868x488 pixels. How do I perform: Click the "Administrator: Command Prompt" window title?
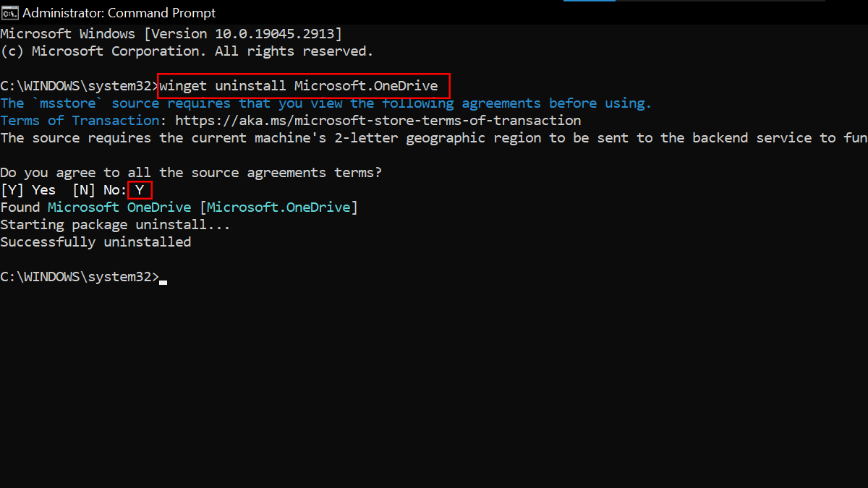(x=119, y=13)
